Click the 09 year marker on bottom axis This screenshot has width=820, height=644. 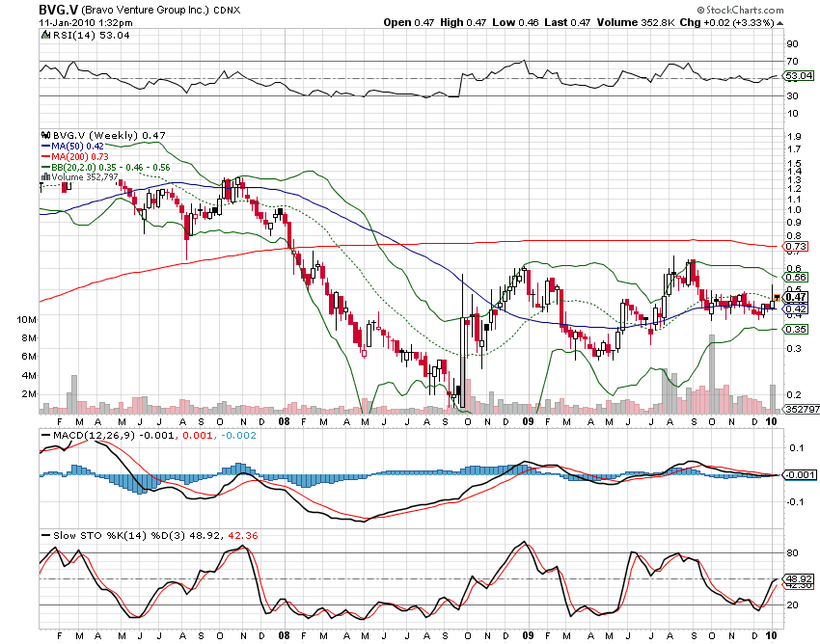click(529, 636)
